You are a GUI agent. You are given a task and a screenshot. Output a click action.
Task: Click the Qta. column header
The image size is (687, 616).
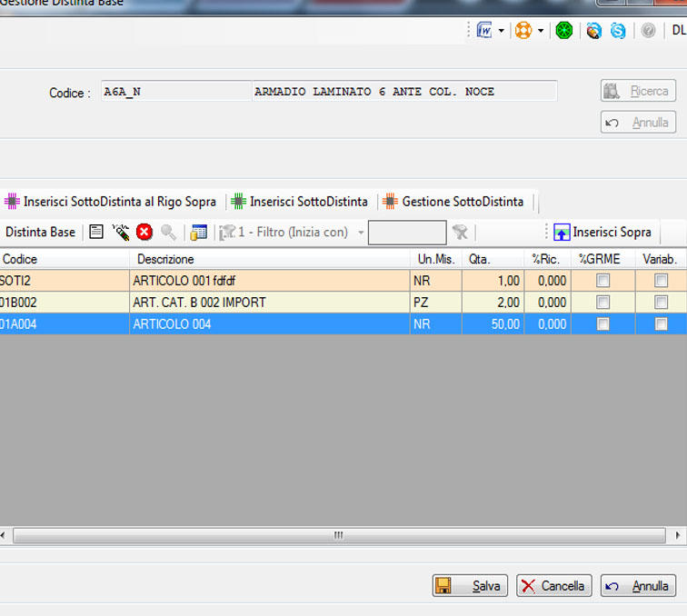click(x=493, y=259)
